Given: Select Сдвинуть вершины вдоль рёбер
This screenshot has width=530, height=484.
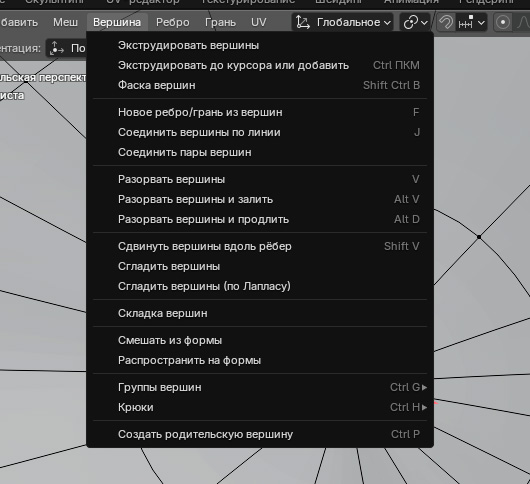Looking at the screenshot, I should click(x=260, y=246).
